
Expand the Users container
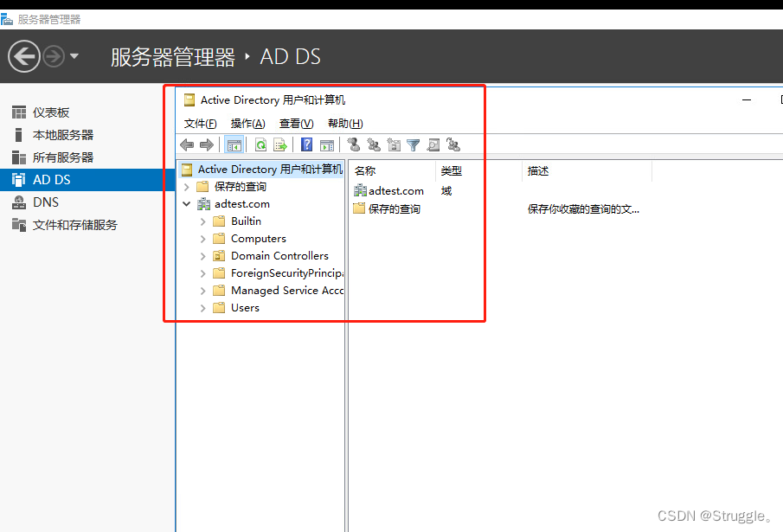tap(203, 309)
